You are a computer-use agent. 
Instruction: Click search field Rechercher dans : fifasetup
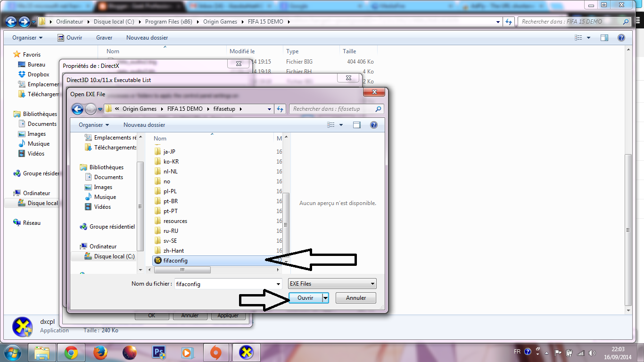(x=332, y=109)
